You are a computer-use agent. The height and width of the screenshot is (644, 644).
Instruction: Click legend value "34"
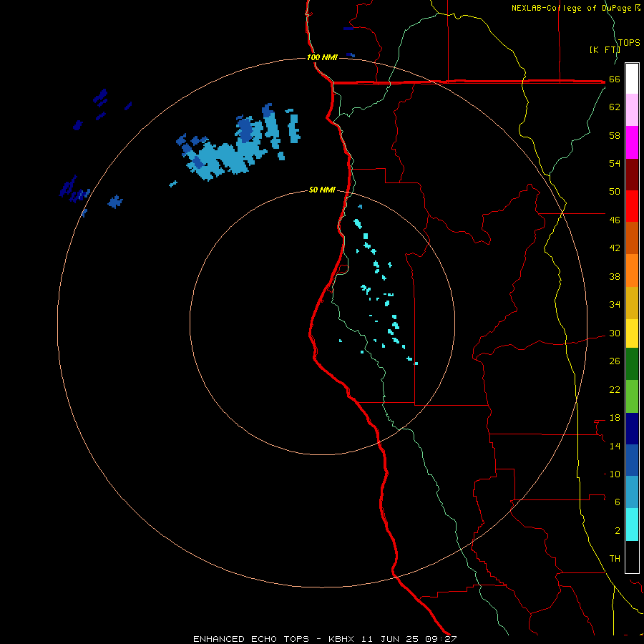click(x=615, y=304)
